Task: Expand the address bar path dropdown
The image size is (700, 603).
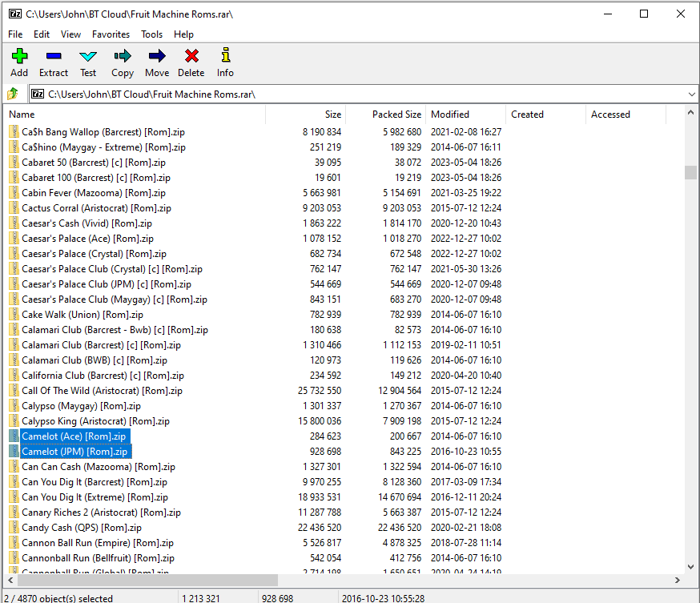Action: [691, 94]
